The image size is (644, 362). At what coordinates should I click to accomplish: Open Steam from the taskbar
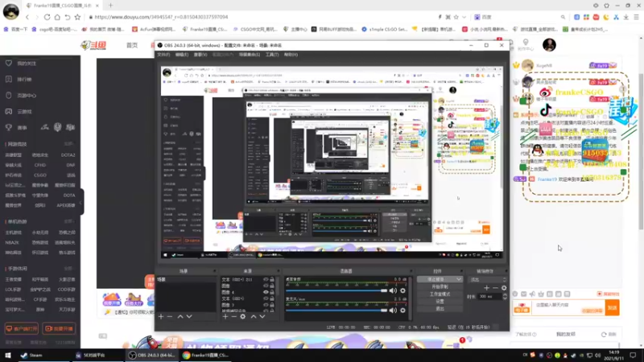(32, 356)
